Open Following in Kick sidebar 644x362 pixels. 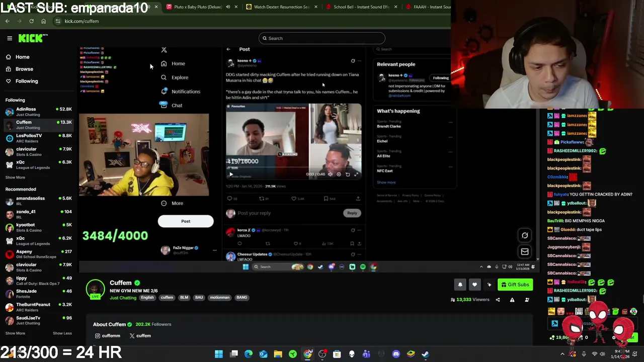(x=26, y=81)
